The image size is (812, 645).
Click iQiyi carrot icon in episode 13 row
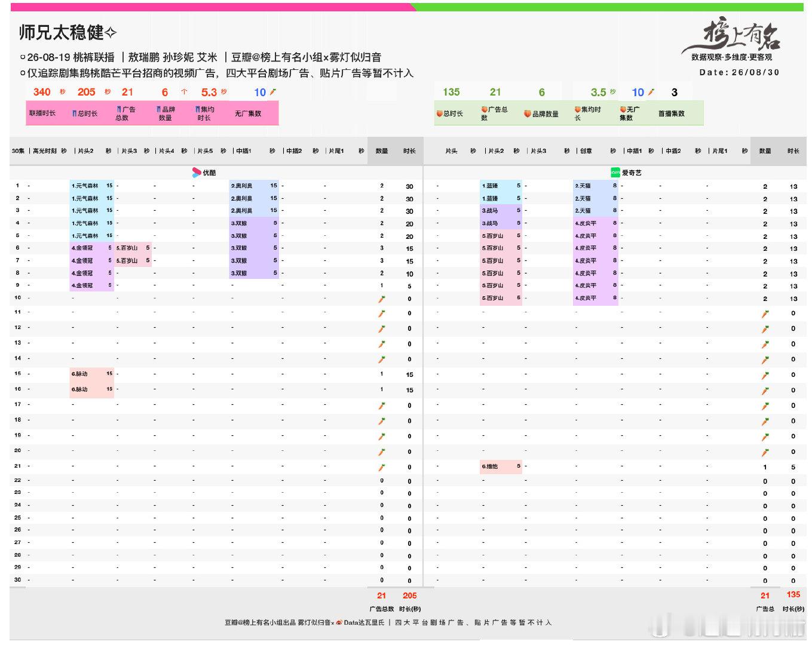coord(765,344)
